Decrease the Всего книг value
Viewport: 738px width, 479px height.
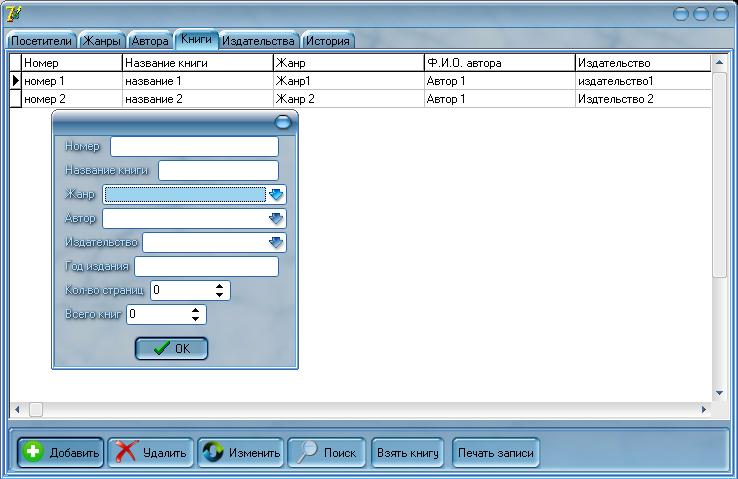tap(196, 318)
